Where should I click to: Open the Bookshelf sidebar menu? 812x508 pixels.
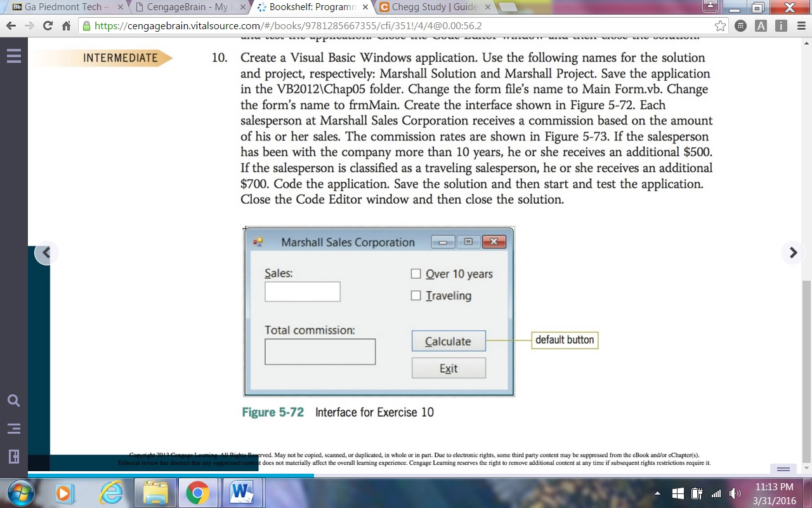tap(13, 55)
